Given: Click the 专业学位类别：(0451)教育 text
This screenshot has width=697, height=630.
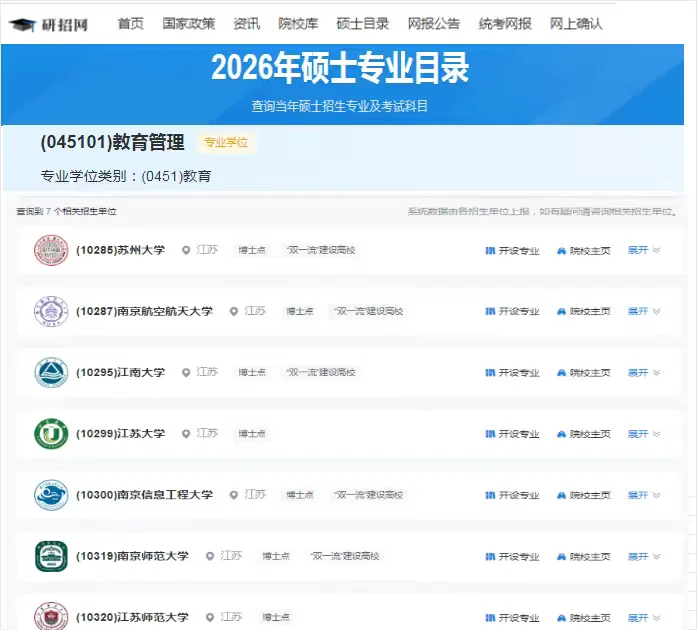Looking at the screenshot, I should click(x=126, y=176).
